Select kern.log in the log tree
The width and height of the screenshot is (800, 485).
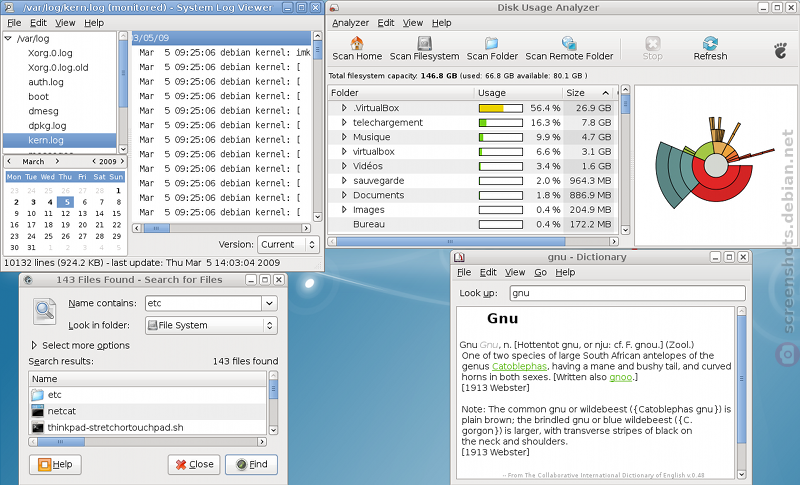click(60, 140)
